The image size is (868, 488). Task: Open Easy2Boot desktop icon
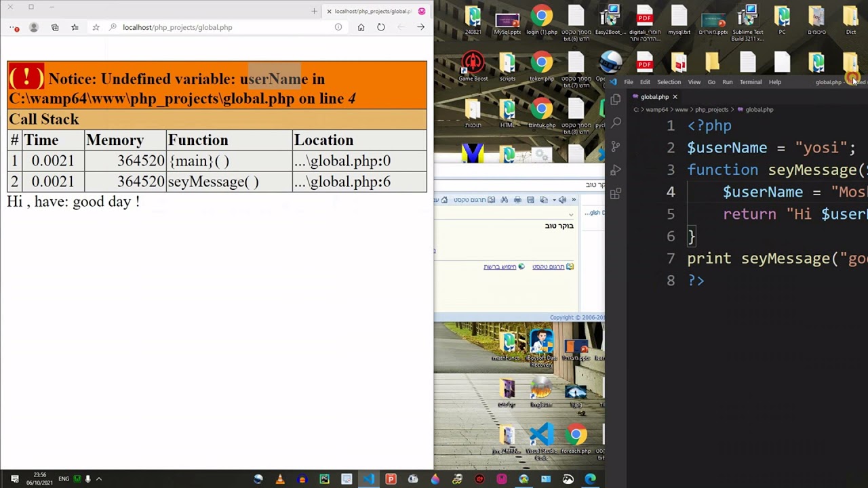point(611,21)
